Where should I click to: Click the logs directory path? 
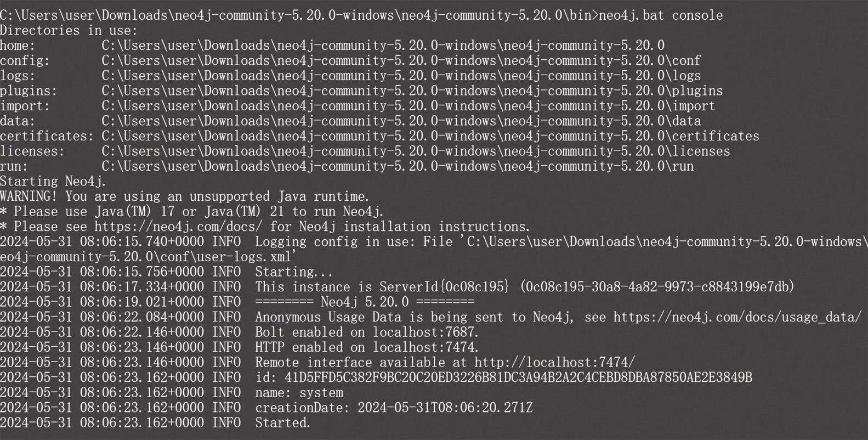click(401, 76)
